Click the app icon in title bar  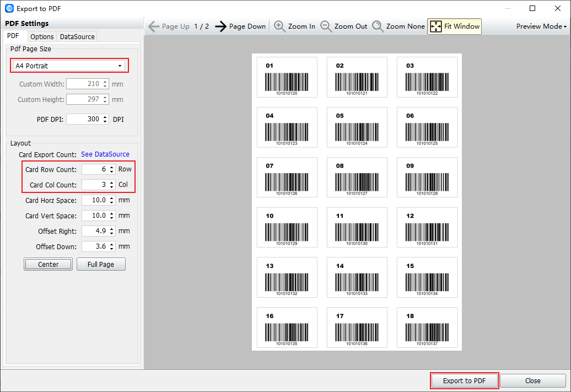pyautogui.click(x=9, y=8)
